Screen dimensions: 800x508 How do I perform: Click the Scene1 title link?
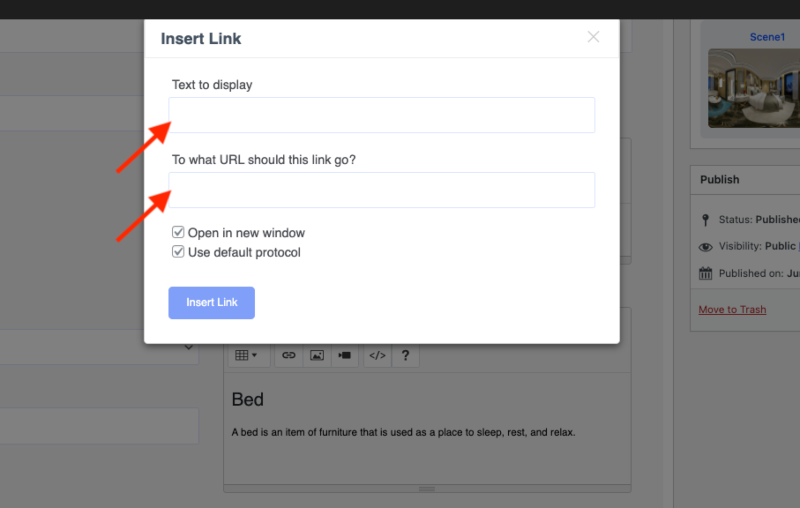pyautogui.click(x=767, y=37)
